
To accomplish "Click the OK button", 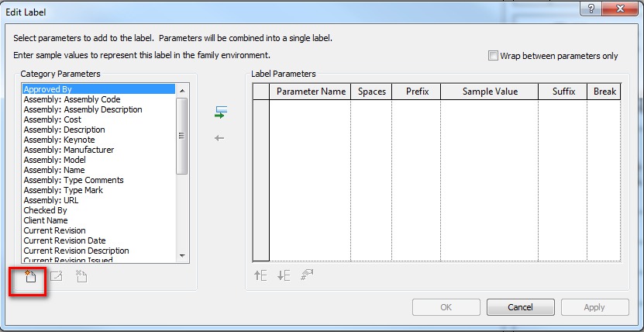I will coord(446,307).
